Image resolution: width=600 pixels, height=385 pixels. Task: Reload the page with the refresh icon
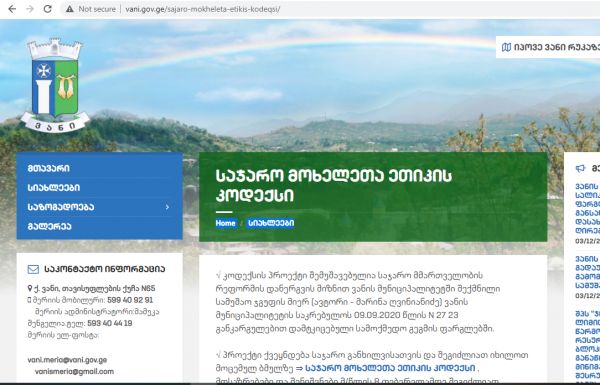pyautogui.click(x=47, y=9)
